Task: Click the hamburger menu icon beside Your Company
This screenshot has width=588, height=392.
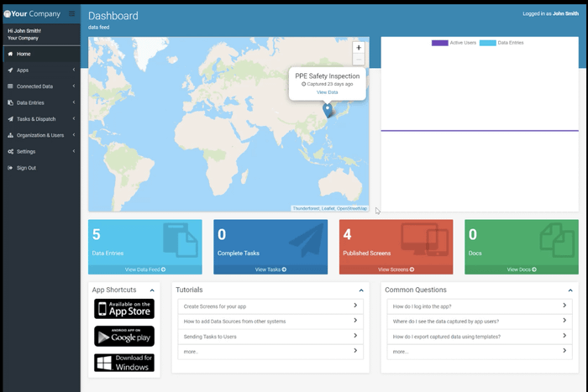Action: coord(71,14)
